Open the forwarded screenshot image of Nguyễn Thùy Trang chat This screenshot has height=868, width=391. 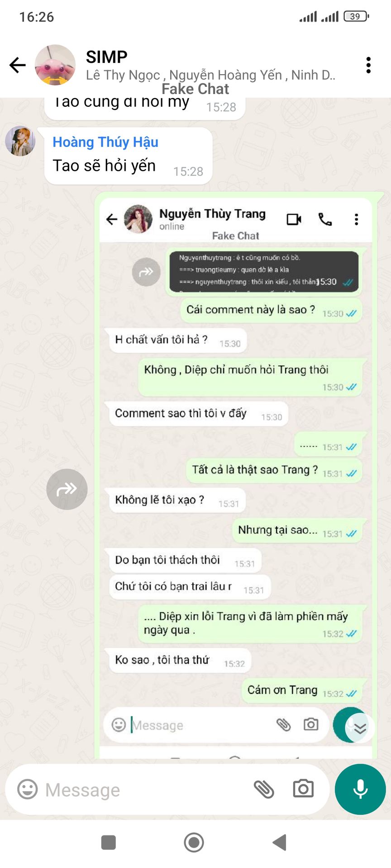236,477
